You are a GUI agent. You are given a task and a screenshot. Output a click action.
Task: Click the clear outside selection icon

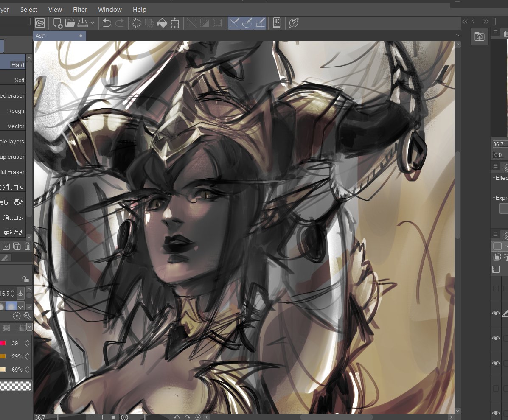pyautogui.click(x=149, y=23)
